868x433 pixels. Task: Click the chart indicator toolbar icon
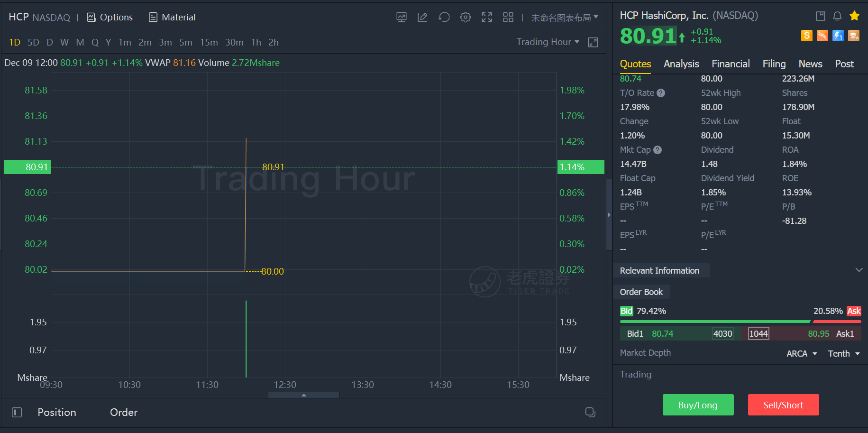(402, 18)
